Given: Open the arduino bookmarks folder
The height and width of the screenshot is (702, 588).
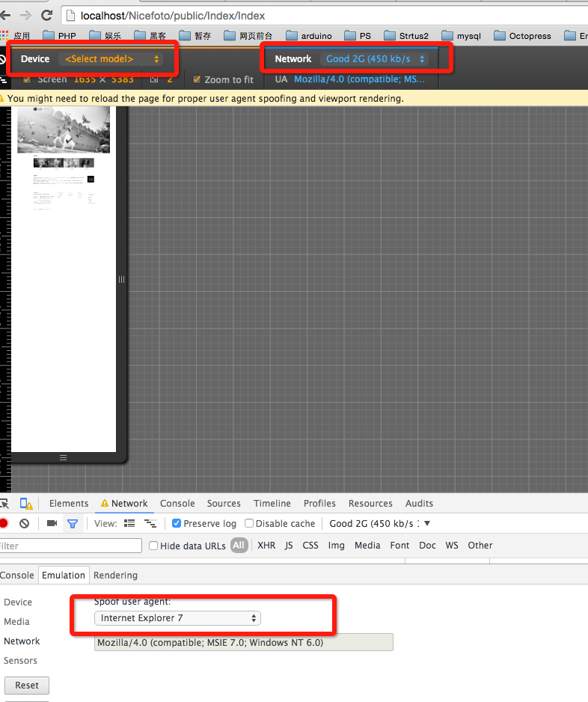Looking at the screenshot, I should coord(308,36).
